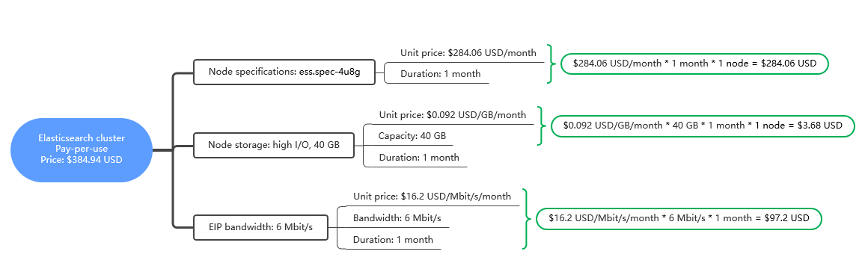Click Duration: 1 month under node storage
Image resolution: width=868 pixels, height=272 pixels.
coord(419,157)
